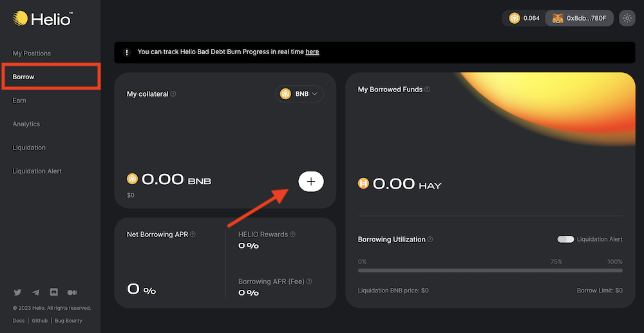Open the Docs footer link
644x333 pixels.
tap(19, 321)
